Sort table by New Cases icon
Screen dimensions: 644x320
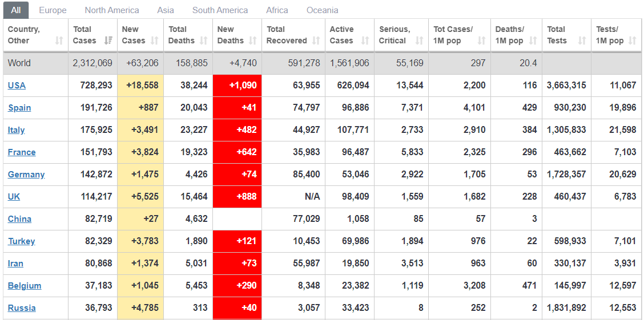(155, 40)
